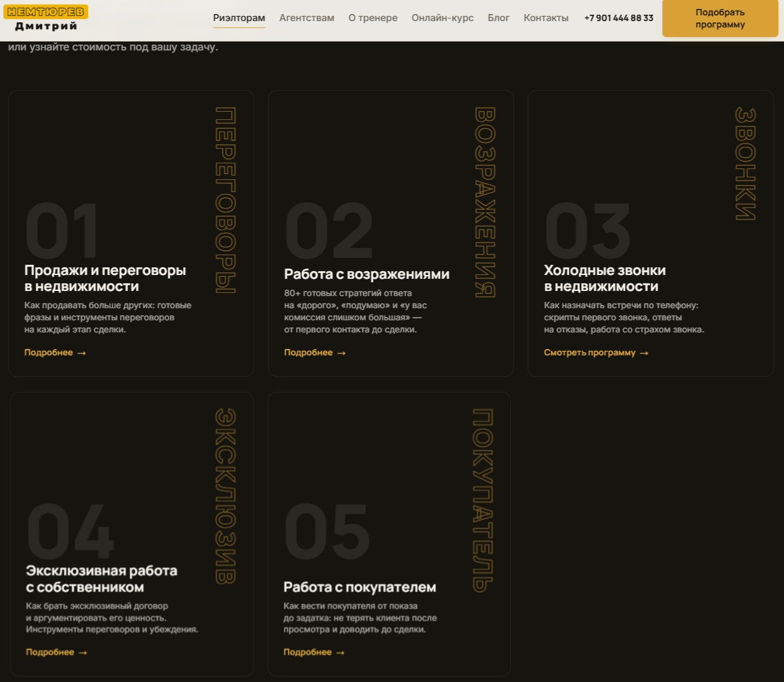Navigate to the Блог page
The width and height of the screenshot is (784, 682).
pos(499,18)
